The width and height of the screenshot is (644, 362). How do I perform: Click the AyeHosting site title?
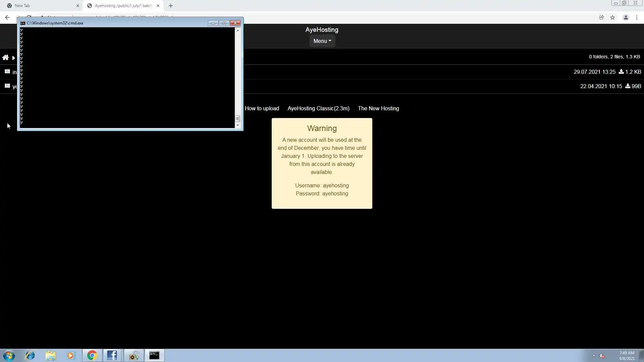tap(322, 29)
